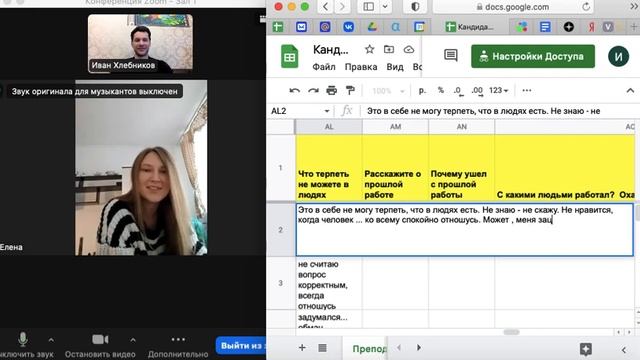Increase decimal places
Viewport: 640px width, 360px height.
(477, 91)
